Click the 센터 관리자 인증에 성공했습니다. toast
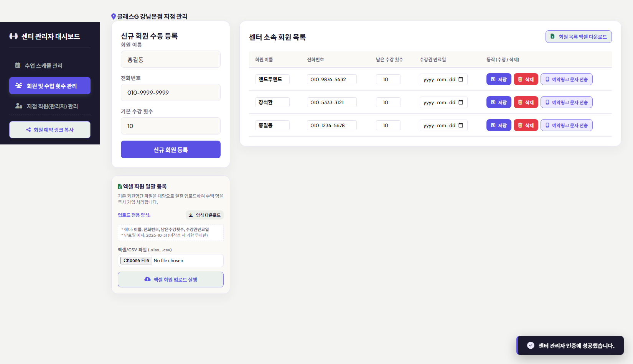This screenshot has height=364, width=633. tap(570, 345)
